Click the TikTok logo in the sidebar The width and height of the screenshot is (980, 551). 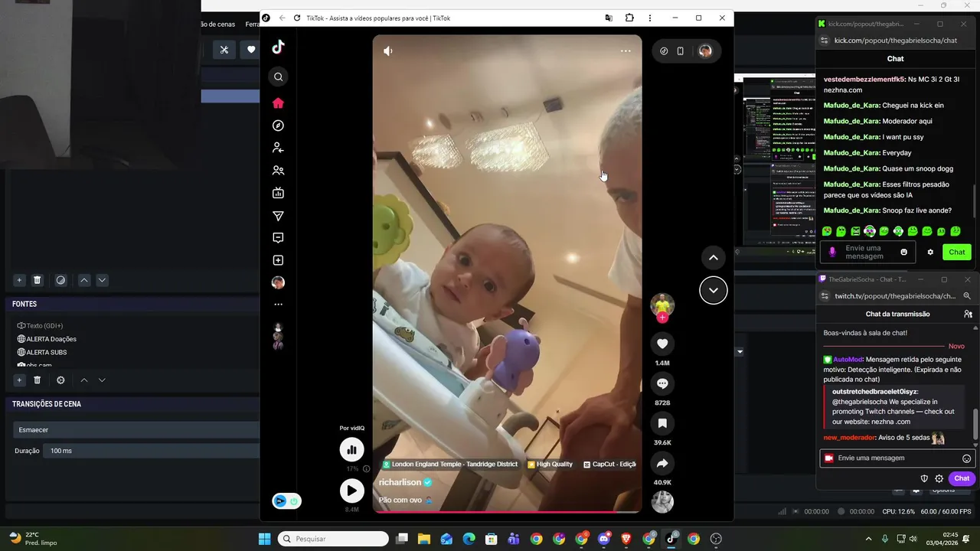[278, 47]
